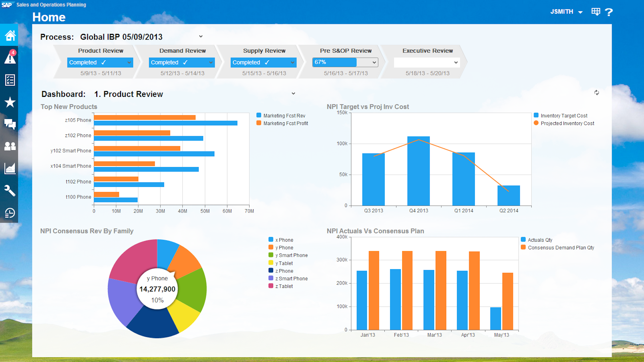Open the Executive Review status dropdown
The width and height of the screenshot is (644, 362).
[427, 62]
